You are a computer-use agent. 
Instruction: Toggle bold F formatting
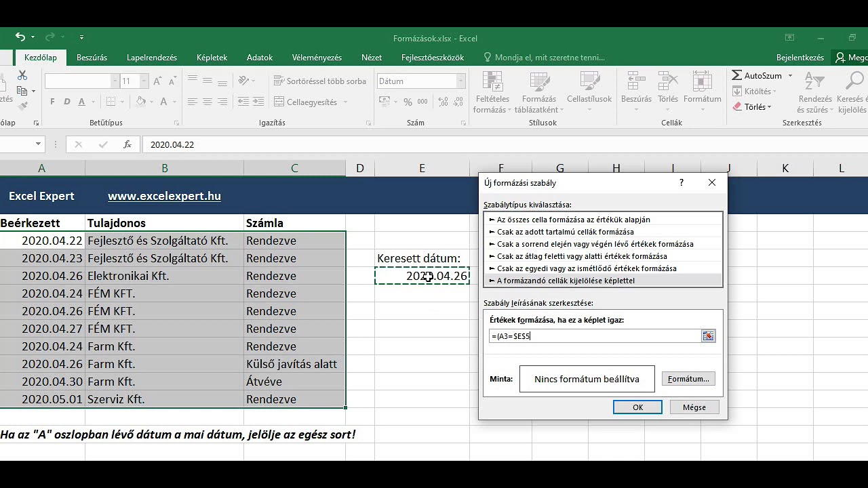pos(52,102)
